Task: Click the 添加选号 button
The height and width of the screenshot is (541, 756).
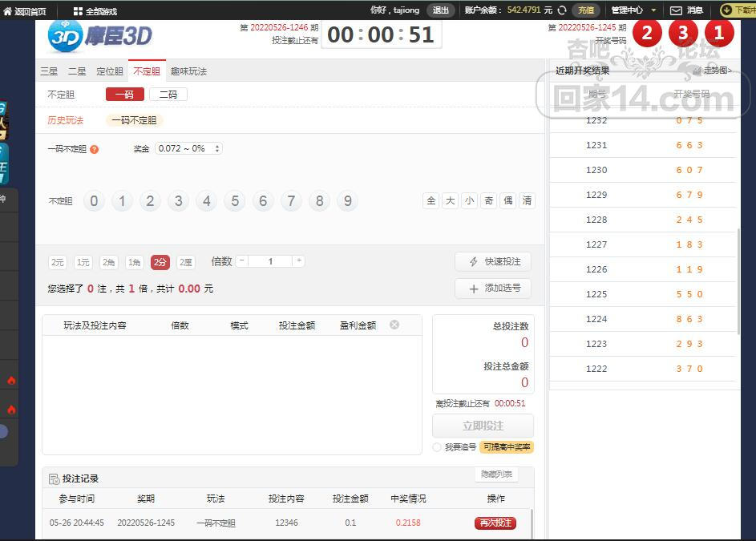Action: [x=492, y=288]
